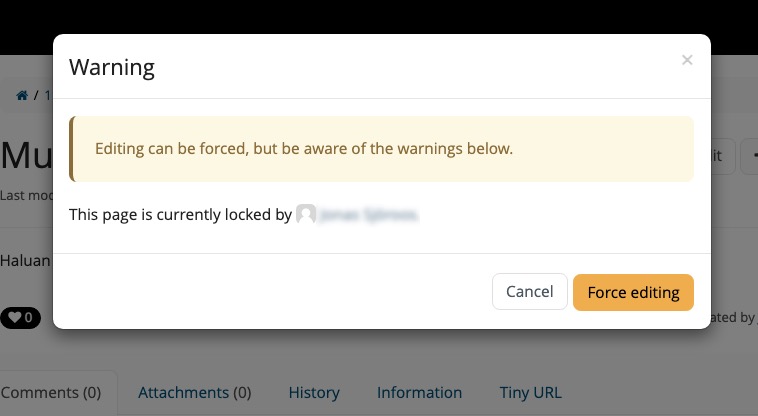Open the breadcrumb item after the home icon
Viewport: 758px width, 416px height.
48,95
